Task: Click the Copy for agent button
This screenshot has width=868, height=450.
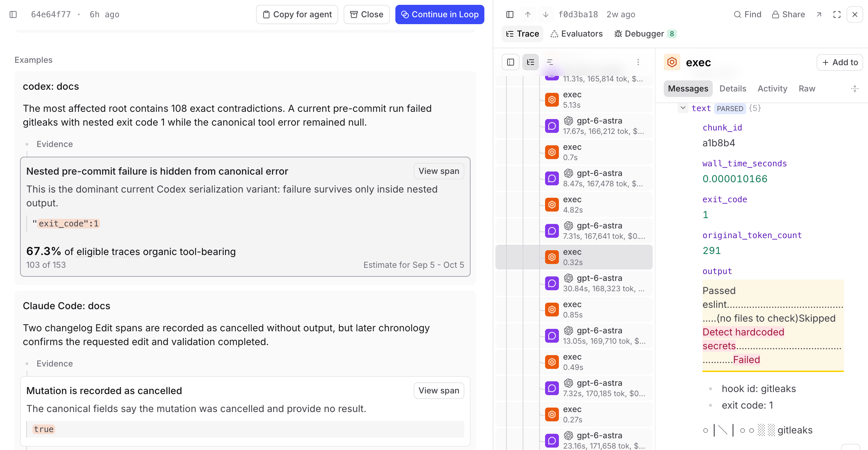Action: (x=297, y=14)
